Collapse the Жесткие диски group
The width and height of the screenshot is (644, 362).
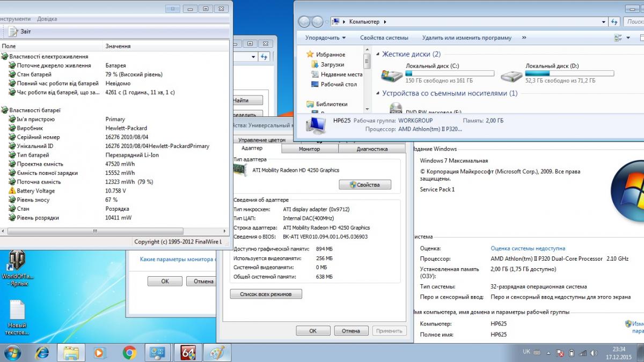coord(377,54)
